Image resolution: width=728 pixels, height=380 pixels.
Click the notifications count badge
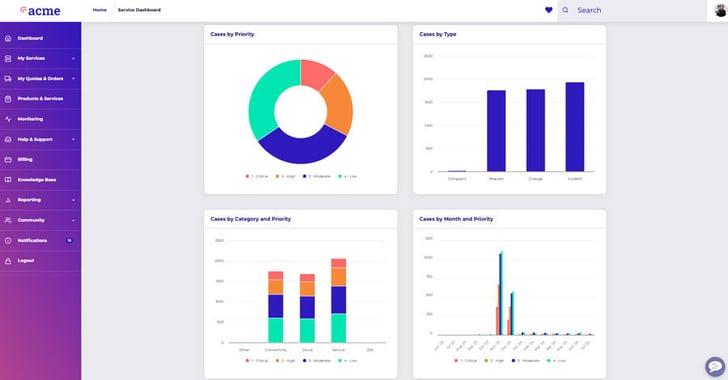tap(69, 241)
